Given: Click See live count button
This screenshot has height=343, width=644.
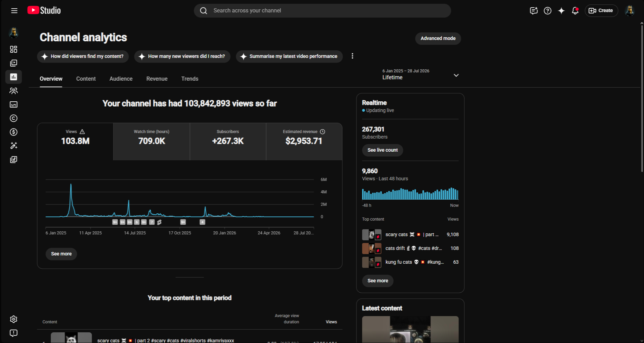Looking at the screenshot, I should pos(382,150).
